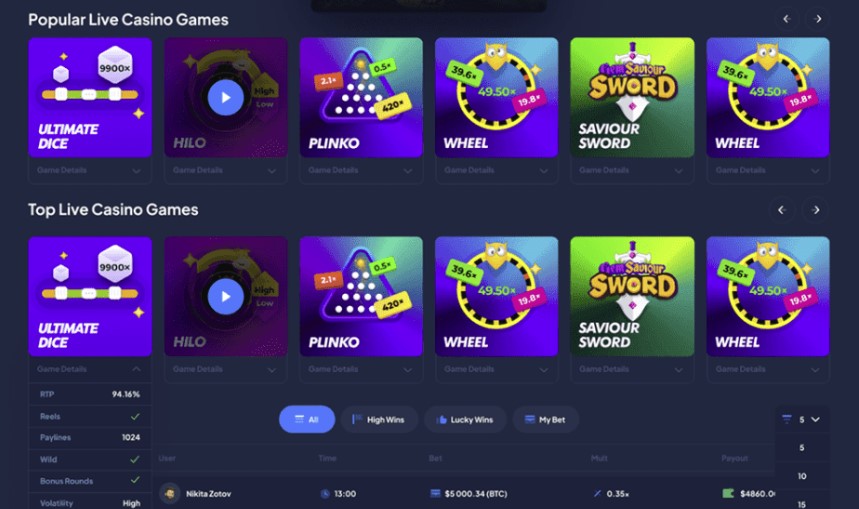Click Nikita Zotov's user avatar
This screenshot has height=509, width=859.
pyautogui.click(x=170, y=494)
